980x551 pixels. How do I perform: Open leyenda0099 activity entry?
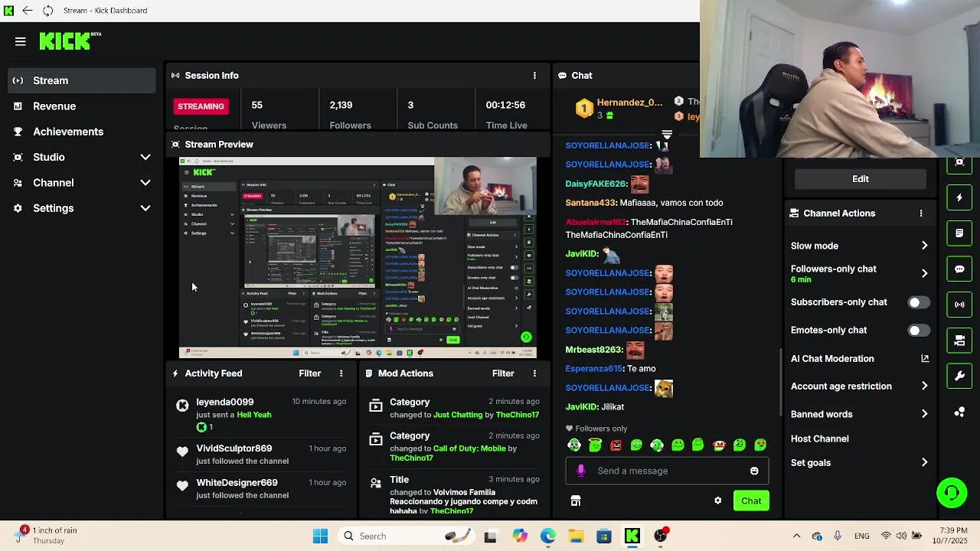[x=261, y=414]
